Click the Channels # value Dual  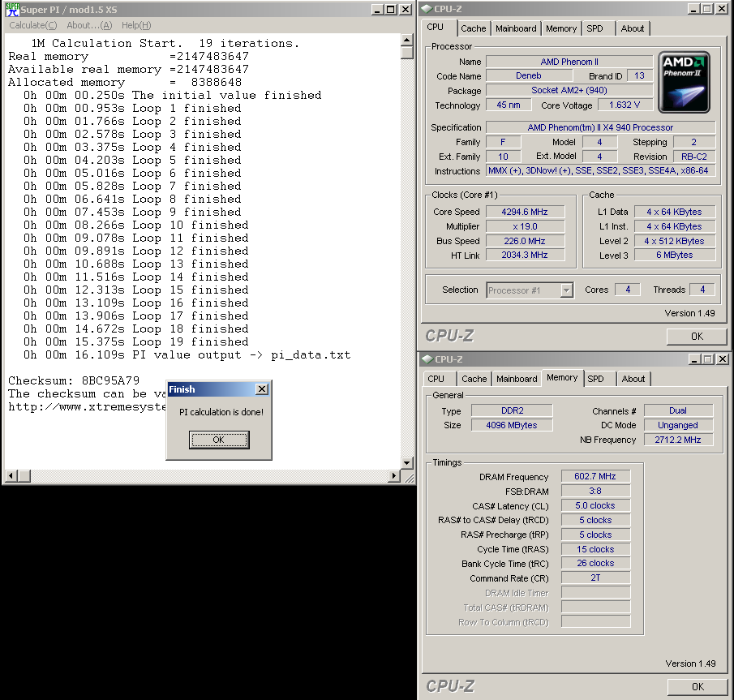coord(678,410)
